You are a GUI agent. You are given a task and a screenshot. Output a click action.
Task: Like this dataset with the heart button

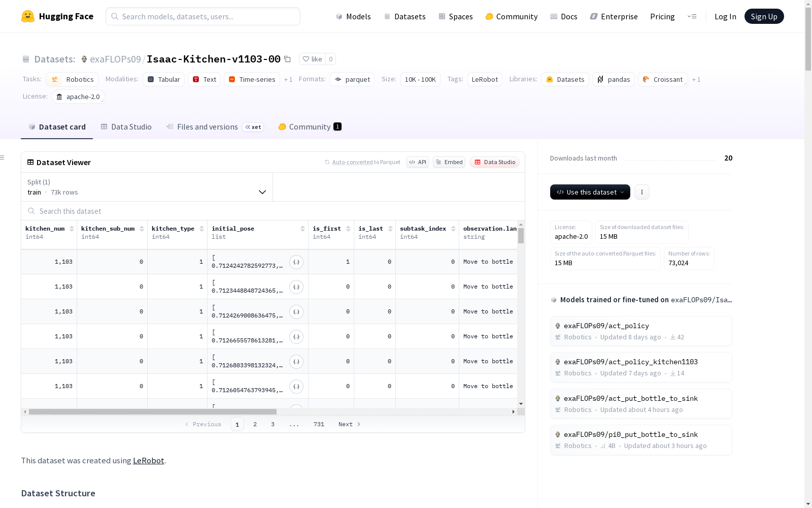tap(312, 59)
